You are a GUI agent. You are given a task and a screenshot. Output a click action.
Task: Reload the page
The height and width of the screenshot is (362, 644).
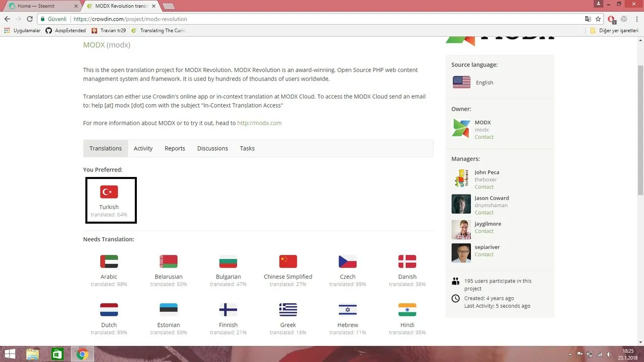click(30, 19)
